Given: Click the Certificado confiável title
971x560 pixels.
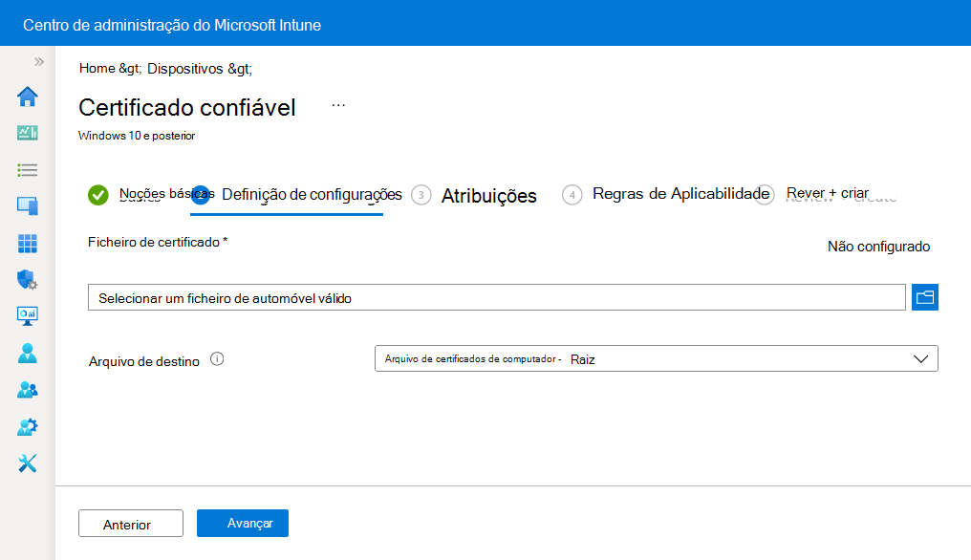Looking at the screenshot, I should click(x=187, y=108).
